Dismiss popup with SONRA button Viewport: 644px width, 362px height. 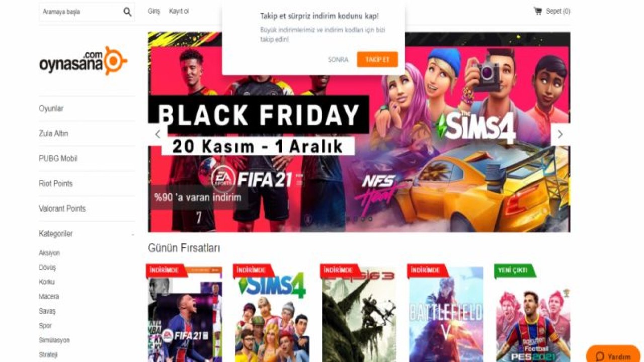[338, 59]
